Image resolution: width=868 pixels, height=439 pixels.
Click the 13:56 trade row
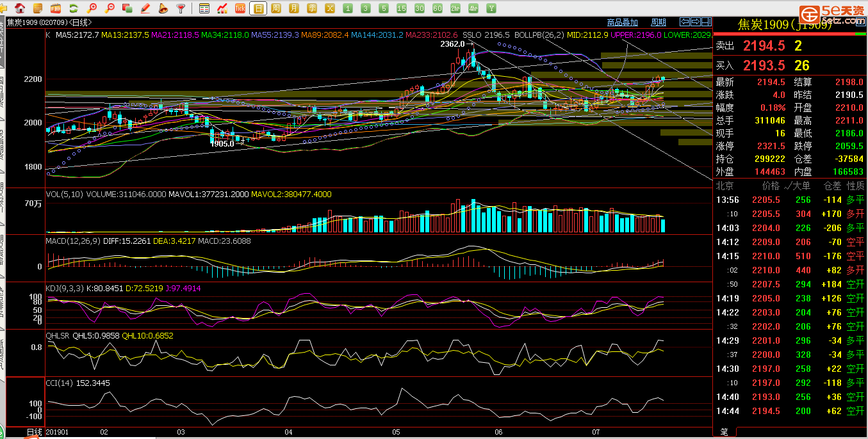coord(789,200)
